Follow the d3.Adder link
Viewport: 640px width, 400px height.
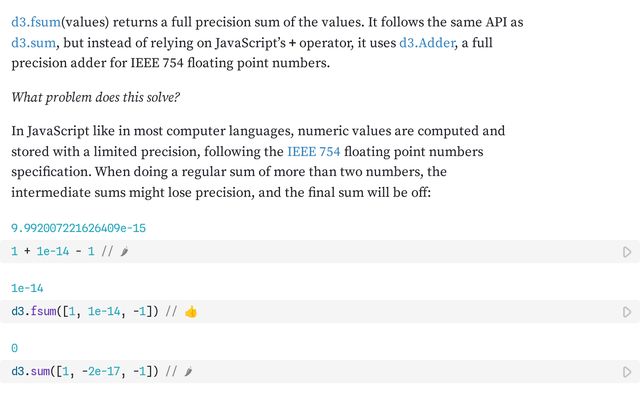pos(432,43)
